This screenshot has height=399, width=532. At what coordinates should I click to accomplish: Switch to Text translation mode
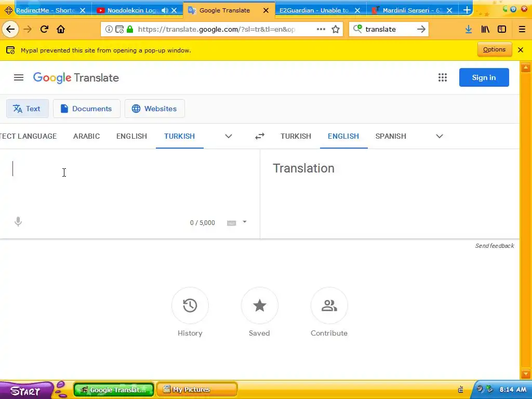pos(27,109)
